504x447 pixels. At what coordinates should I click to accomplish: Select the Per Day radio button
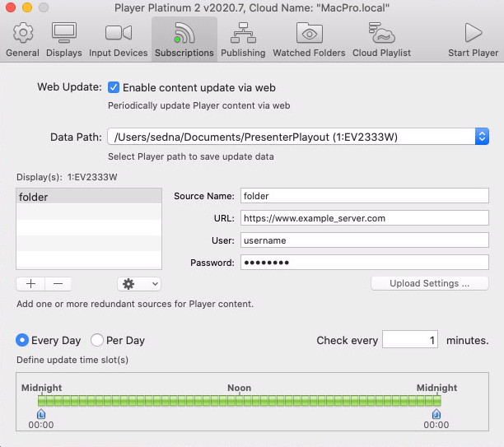(x=96, y=340)
